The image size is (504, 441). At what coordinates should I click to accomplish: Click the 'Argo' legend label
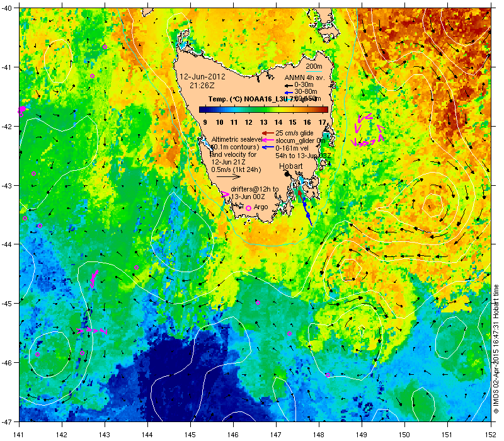[x=261, y=207]
